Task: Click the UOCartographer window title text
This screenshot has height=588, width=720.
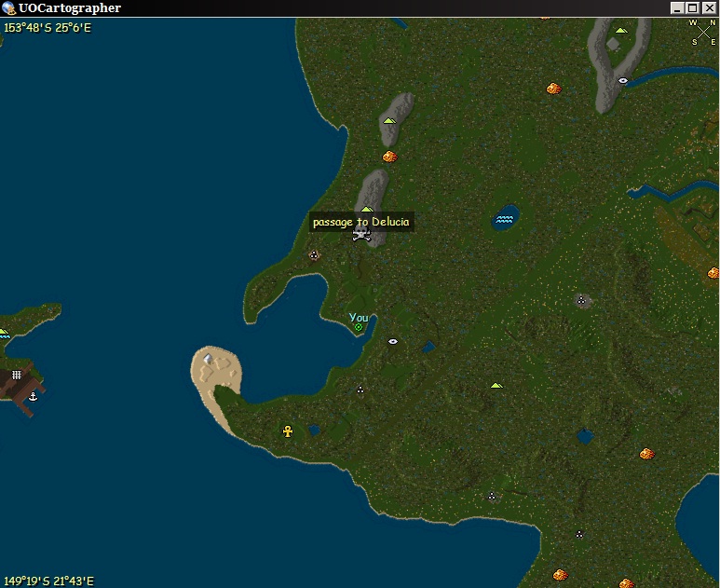Action: [x=70, y=7]
